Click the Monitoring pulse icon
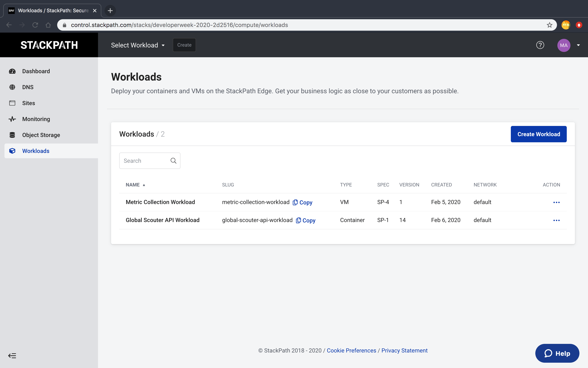The height and width of the screenshot is (368, 588). pyautogui.click(x=12, y=119)
